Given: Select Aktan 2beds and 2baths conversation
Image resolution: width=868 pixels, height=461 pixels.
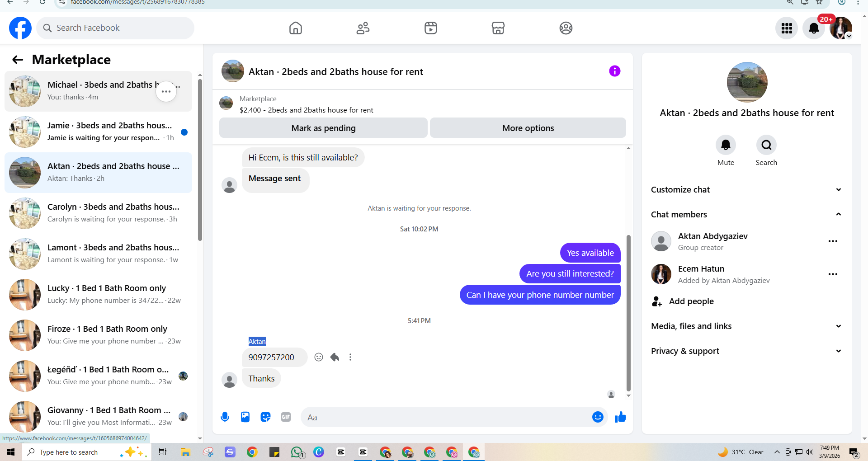Looking at the screenshot, I should (x=98, y=173).
